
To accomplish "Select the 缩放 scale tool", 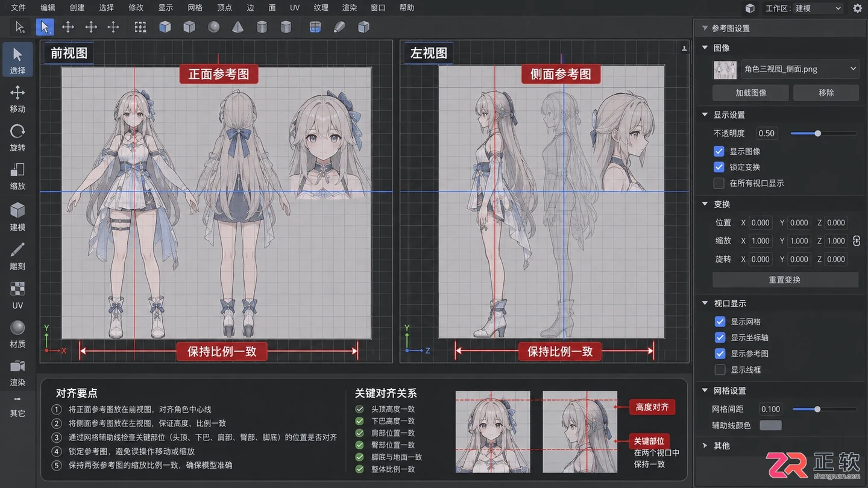I will tap(17, 175).
